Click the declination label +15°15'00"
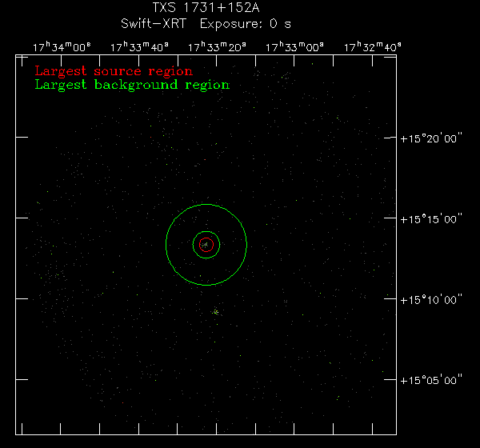 coord(431,219)
